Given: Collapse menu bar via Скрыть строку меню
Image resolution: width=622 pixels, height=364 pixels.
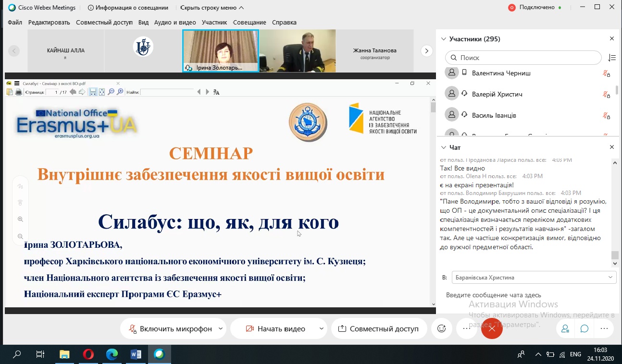Looking at the screenshot, I should click(x=212, y=8).
